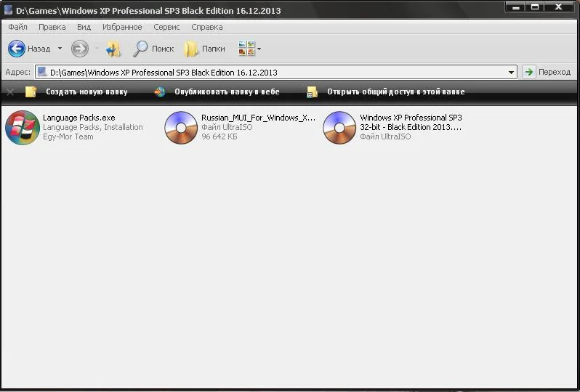Screen dimensions: 580x392
Task: Click Language Packs, Installation description text
Action: [x=93, y=127]
